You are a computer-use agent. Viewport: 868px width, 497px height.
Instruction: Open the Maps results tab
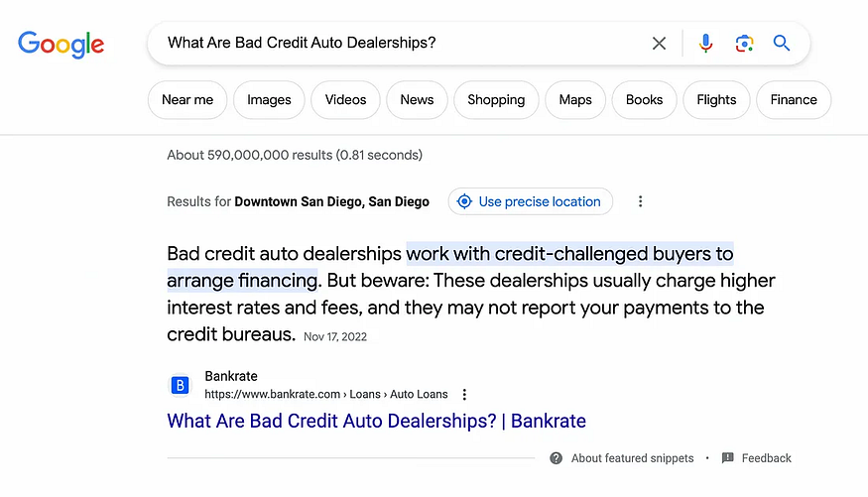575,99
